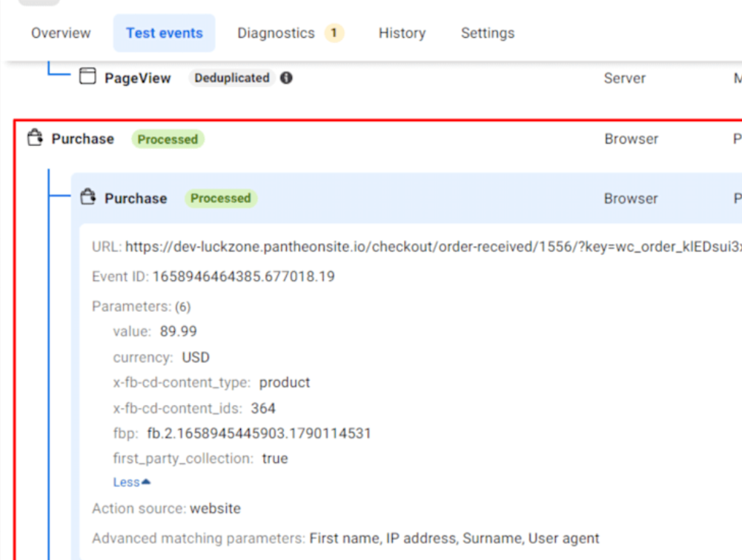Click the Event ID number value
Image resolution: width=742 pixels, height=560 pixels.
click(x=243, y=276)
